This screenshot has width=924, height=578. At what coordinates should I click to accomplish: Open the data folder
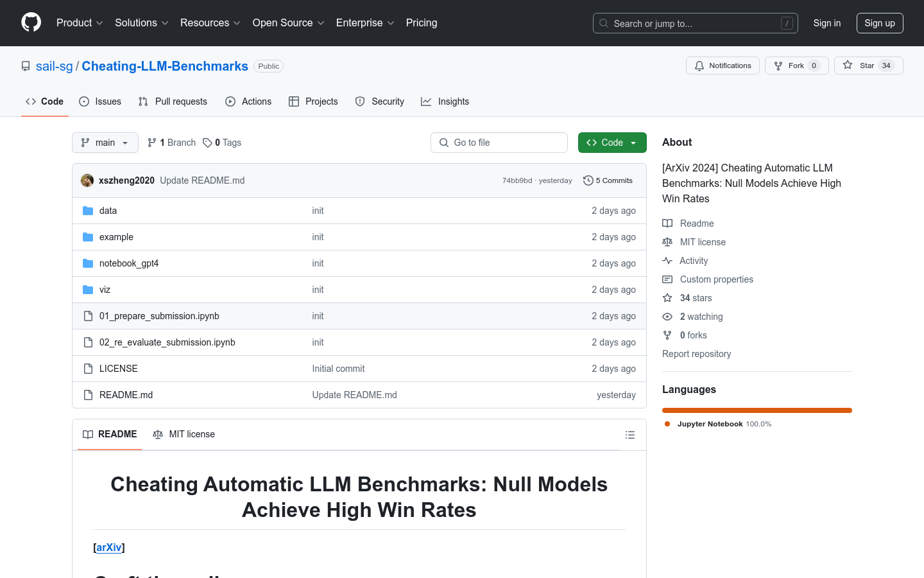[x=108, y=211]
